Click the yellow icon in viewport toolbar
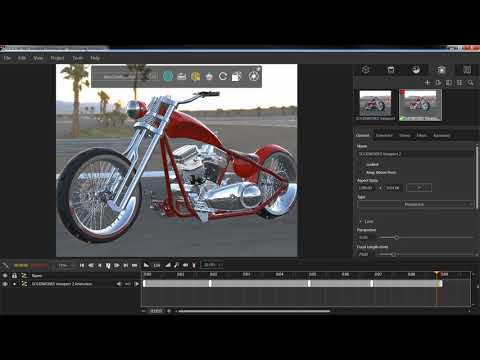The height and width of the screenshot is (360, 480). [196, 76]
